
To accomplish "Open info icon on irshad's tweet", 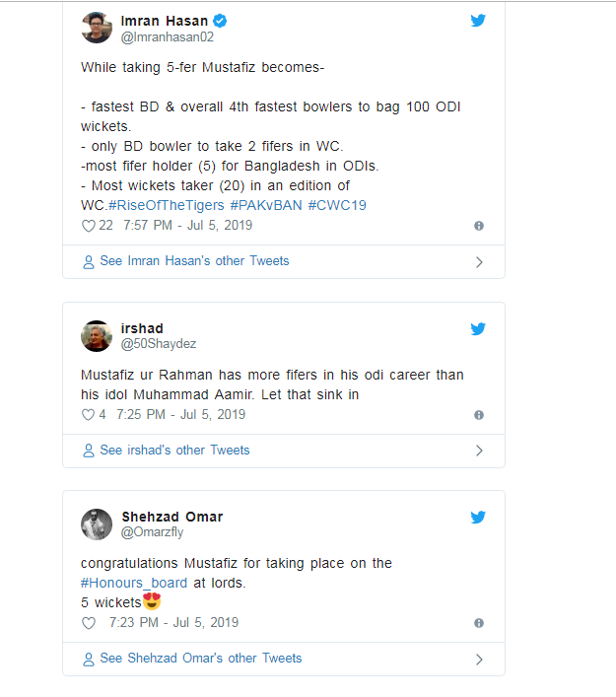I will click(479, 415).
